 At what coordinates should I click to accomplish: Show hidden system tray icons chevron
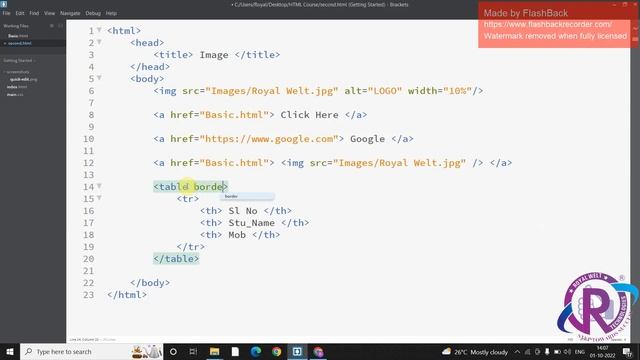point(517,352)
